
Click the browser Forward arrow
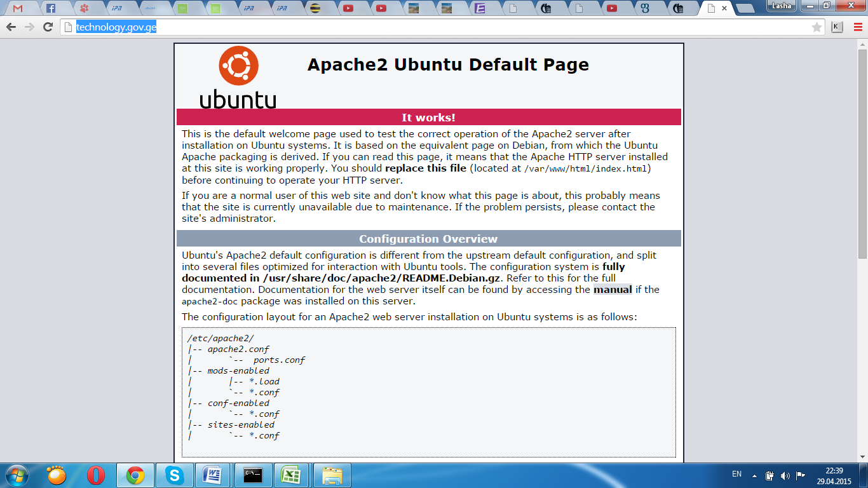[29, 27]
